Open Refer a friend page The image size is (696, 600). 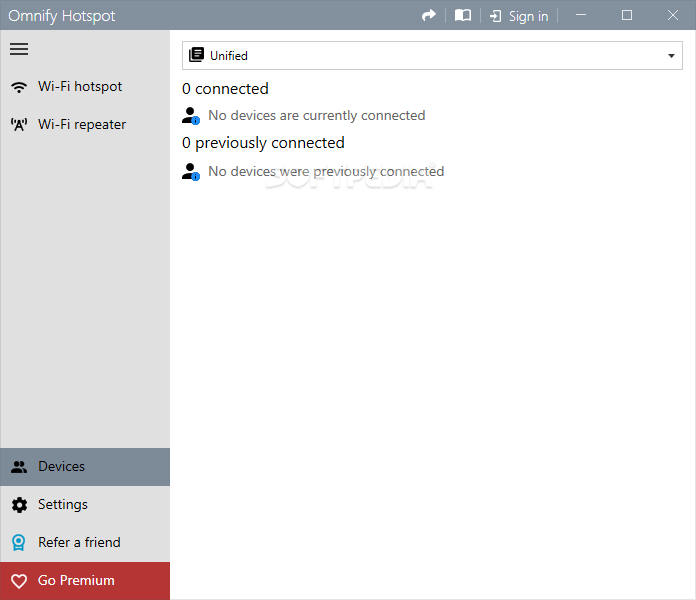pos(85,543)
